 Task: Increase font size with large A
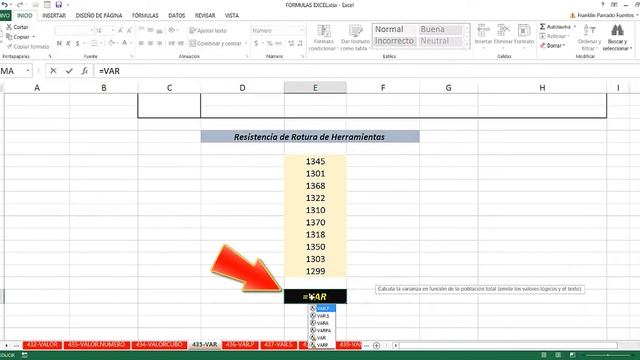click(120, 31)
